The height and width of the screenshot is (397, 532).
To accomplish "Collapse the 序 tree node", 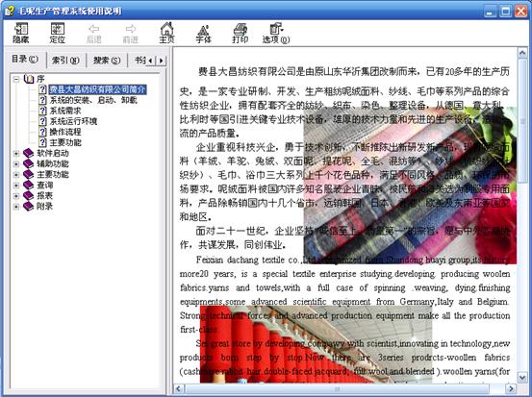I will (16, 80).
